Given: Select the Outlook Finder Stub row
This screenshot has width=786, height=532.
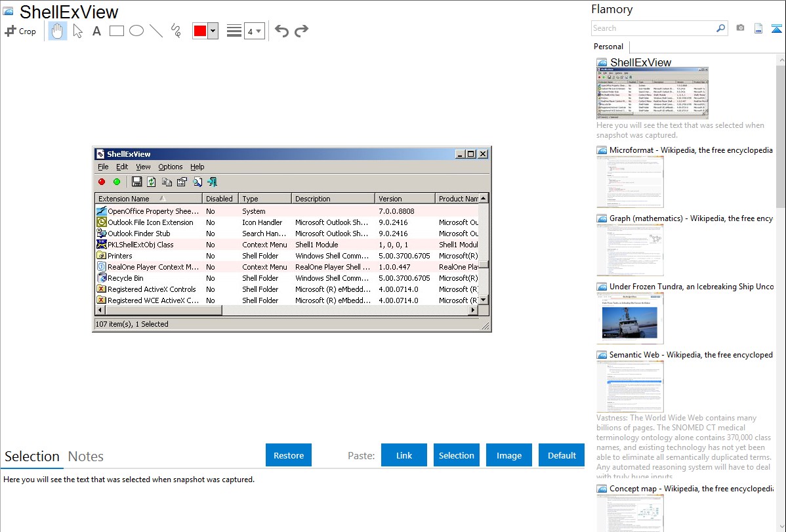Looking at the screenshot, I should click(286, 233).
